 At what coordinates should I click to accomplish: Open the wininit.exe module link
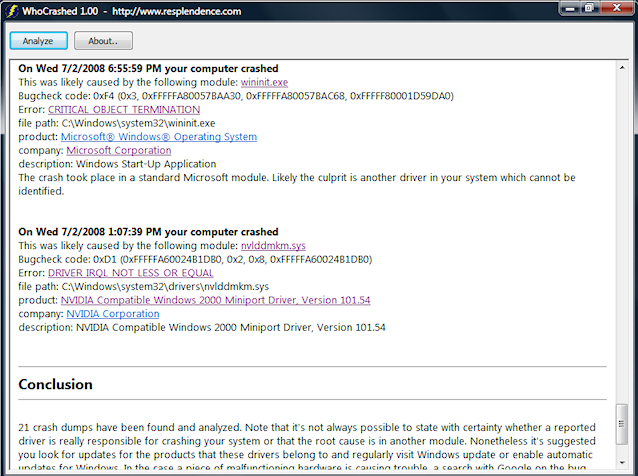[x=264, y=82]
